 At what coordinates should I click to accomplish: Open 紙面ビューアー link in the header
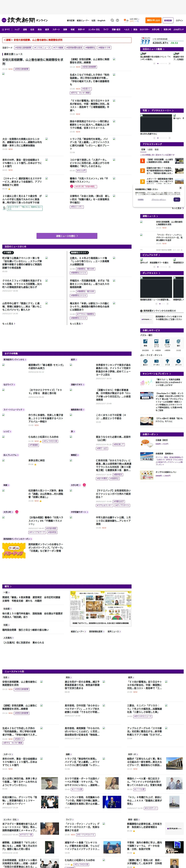(83, 21)
